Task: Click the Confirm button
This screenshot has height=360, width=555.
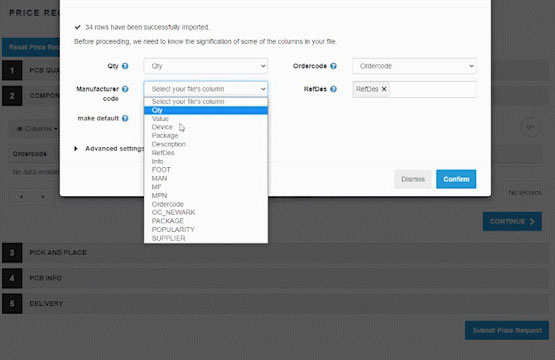Action: pos(456,179)
